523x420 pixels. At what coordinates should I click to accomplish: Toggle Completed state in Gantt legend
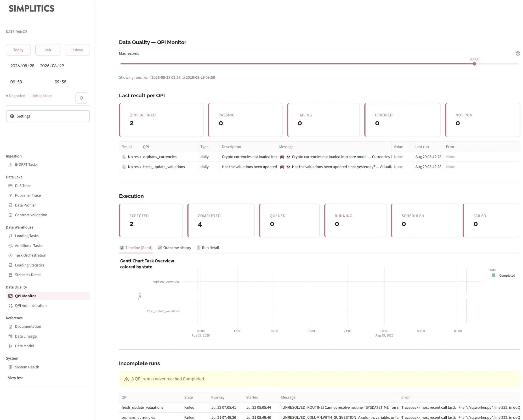(x=503, y=275)
